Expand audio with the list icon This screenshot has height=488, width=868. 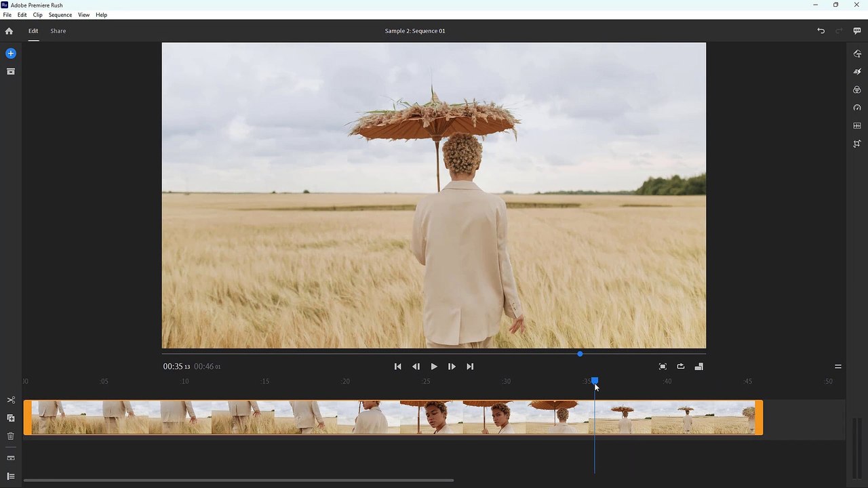pos(11,476)
